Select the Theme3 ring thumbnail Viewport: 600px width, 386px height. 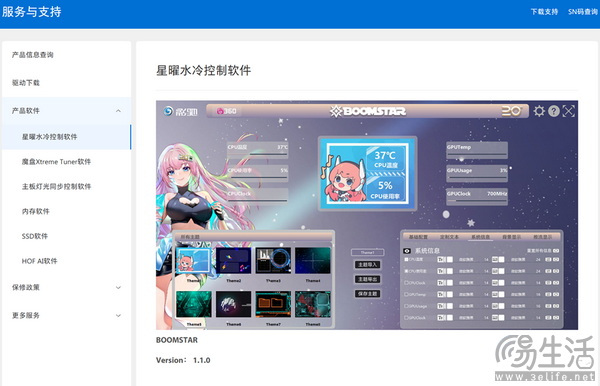(x=273, y=260)
